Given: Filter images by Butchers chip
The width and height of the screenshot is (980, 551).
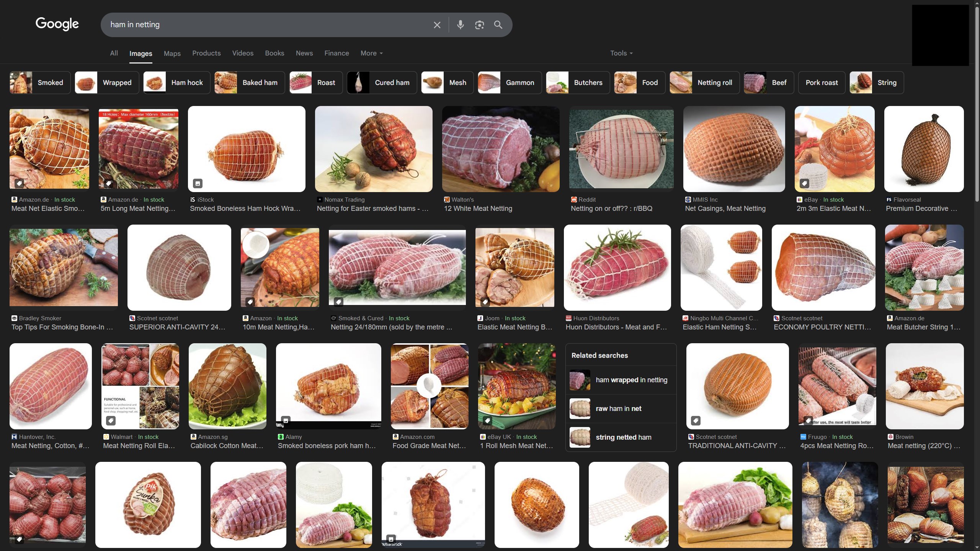Looking at the screenshot, I should [578, 83].
